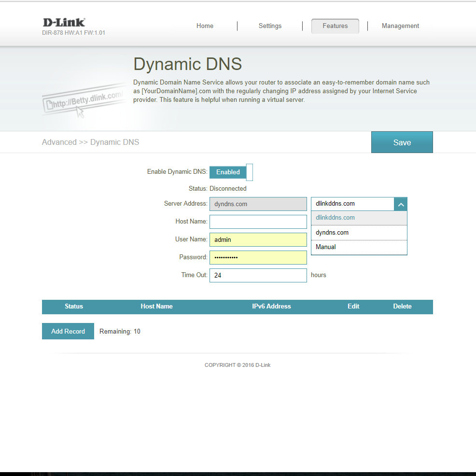Open the Settings menu
This screenshot has width=476, height=476.
(270, 26)
